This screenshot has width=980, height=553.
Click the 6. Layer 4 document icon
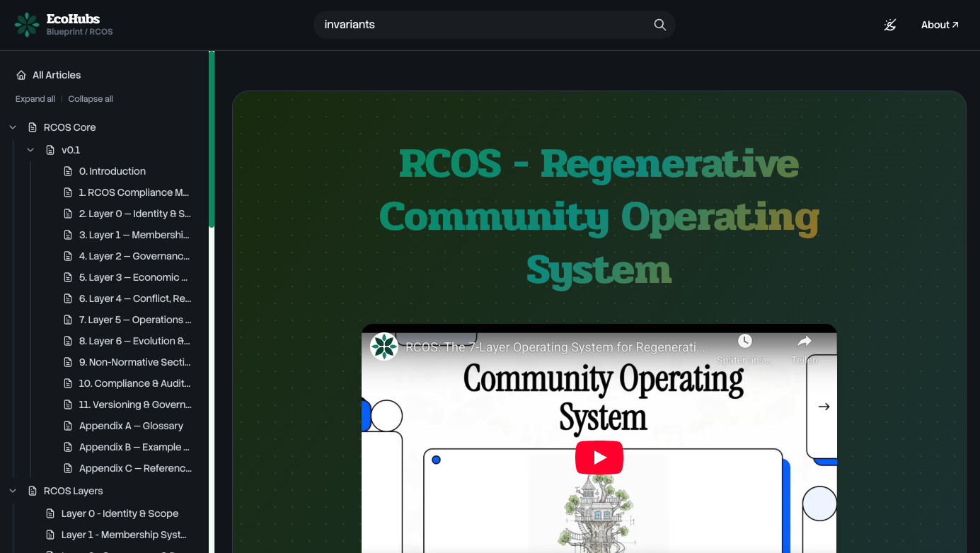[68, 298]
